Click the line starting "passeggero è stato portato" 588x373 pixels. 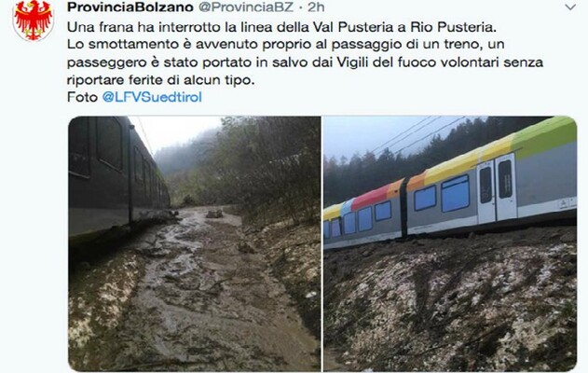pos(305,62)
